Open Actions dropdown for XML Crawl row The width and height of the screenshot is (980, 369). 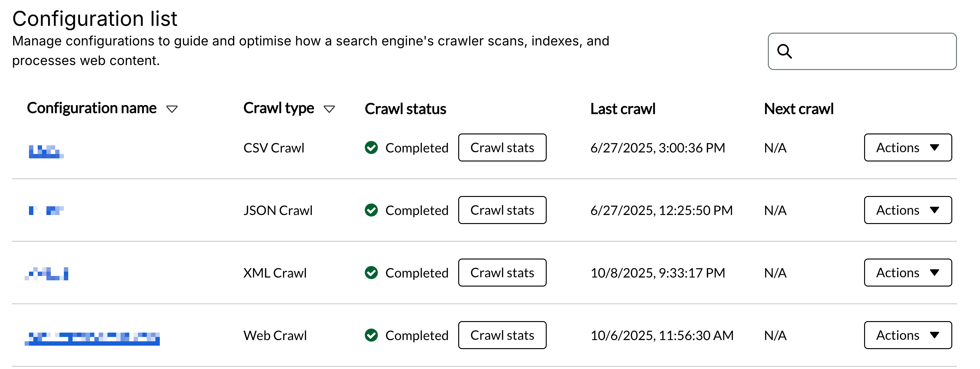pos(907,273)
